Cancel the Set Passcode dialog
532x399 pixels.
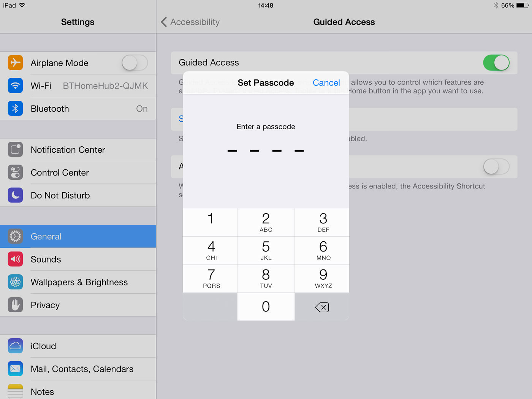coord(326,83)
